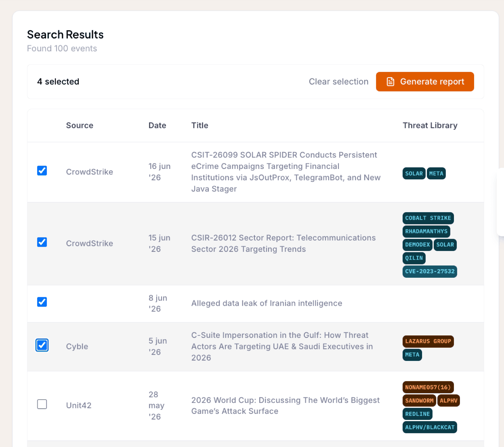Image resolution: width=504 pixels, height=447 pixels.
Task: Click the META tag in the SOLAR SPIDER row
Action: pyautogui.click(x=436, y=173)
